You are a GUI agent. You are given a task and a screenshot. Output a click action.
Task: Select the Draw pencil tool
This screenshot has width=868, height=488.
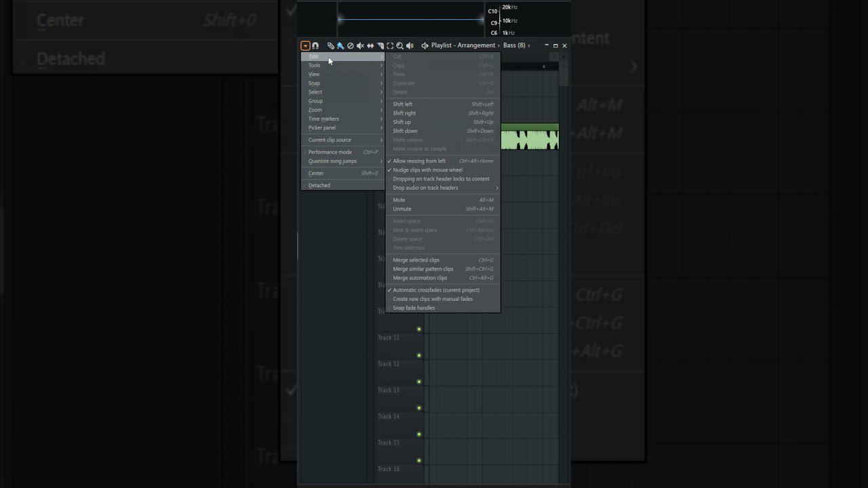point(331,45)
